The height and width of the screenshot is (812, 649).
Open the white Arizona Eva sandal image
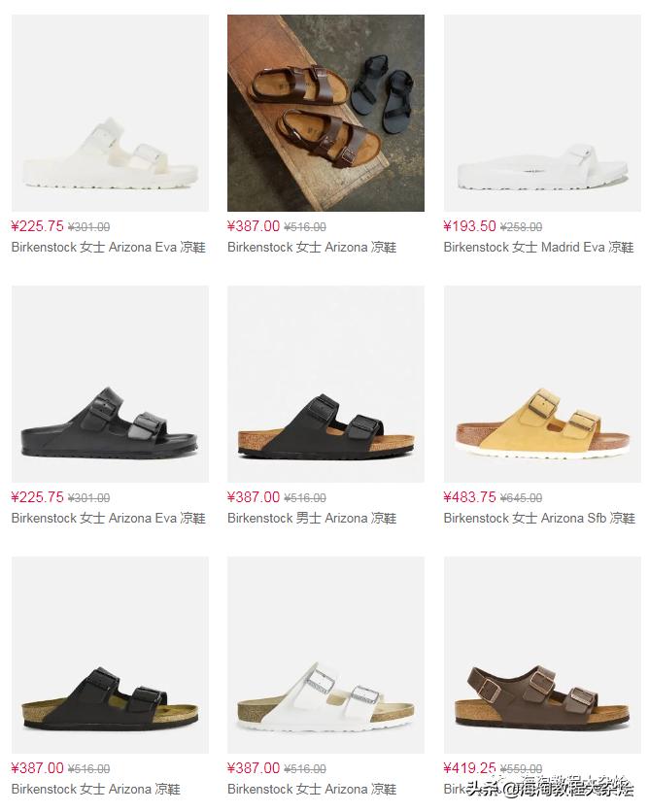(x=110, y=113)
